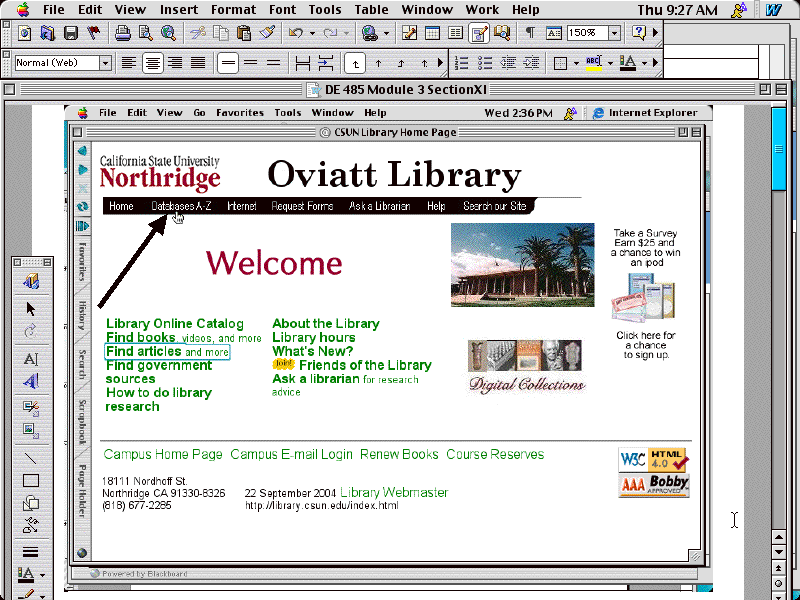Toggle Show/Hide paragraph marks
The image size is (800, 600).
point(530,33)
